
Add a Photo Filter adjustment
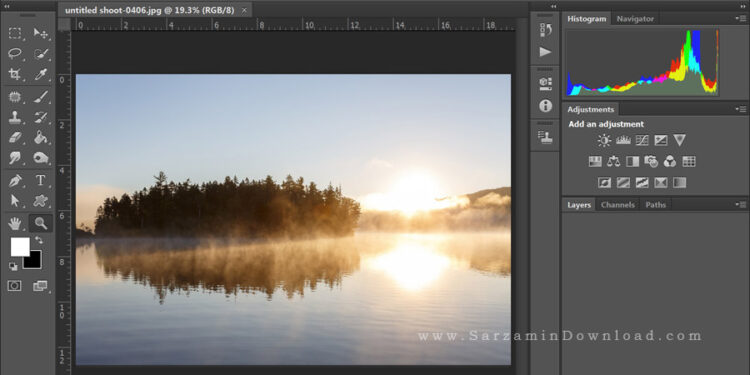[651, 161]
